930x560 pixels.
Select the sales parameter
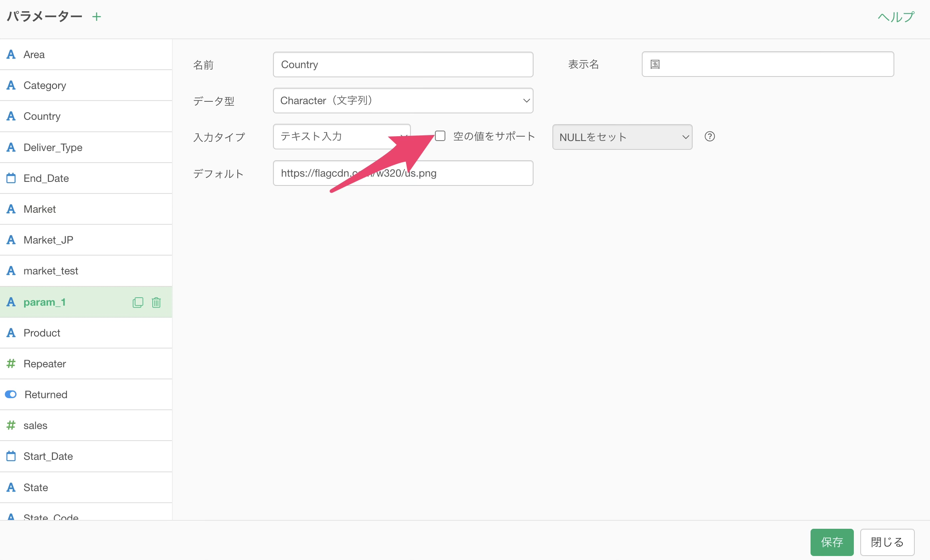86,425
